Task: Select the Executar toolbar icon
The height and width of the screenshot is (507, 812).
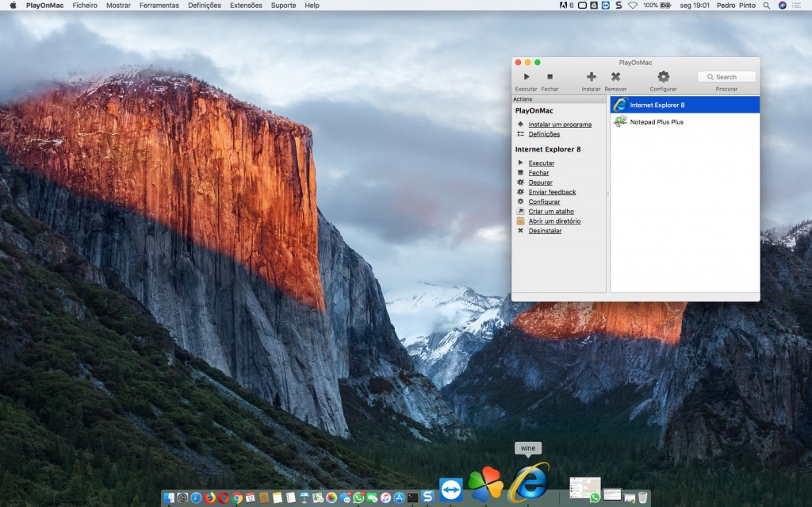Action: (x=526, y=76)
